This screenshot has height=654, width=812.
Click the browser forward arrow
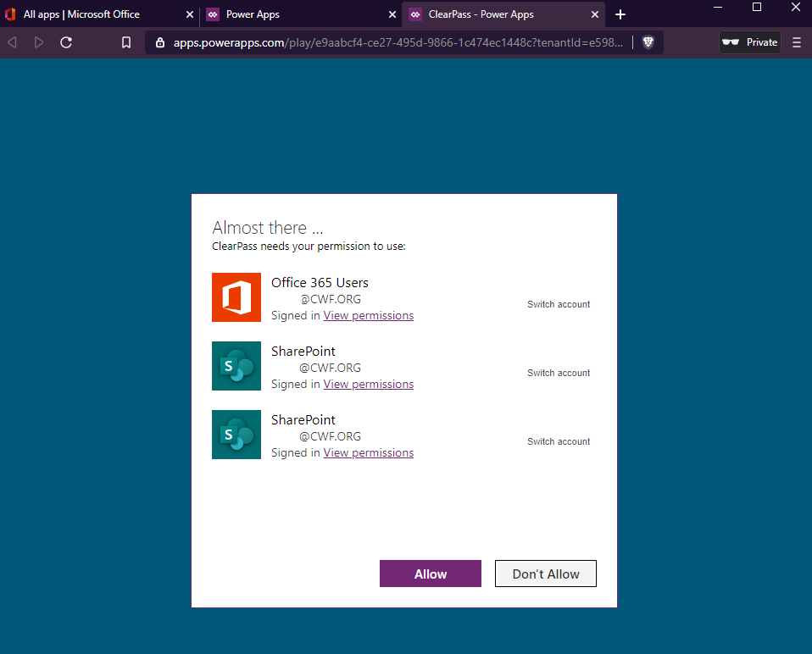[39, 42]
